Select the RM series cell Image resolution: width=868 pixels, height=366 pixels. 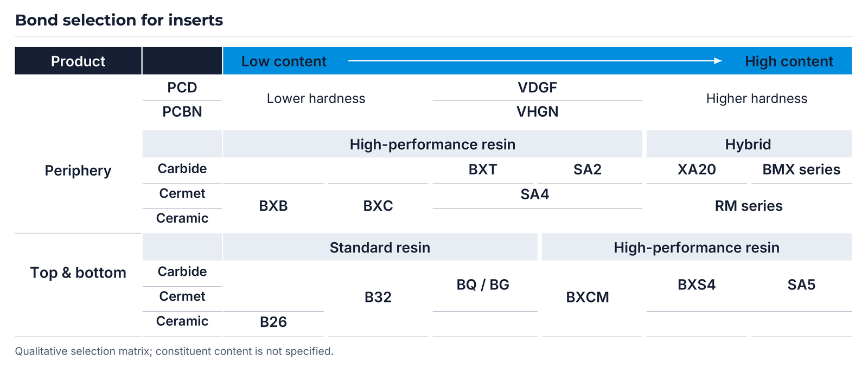pyautogui.click(x=749, y=206)
